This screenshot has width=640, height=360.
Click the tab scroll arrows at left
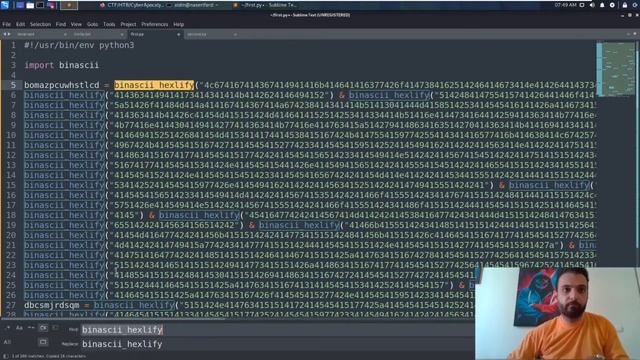click(6, 34)
